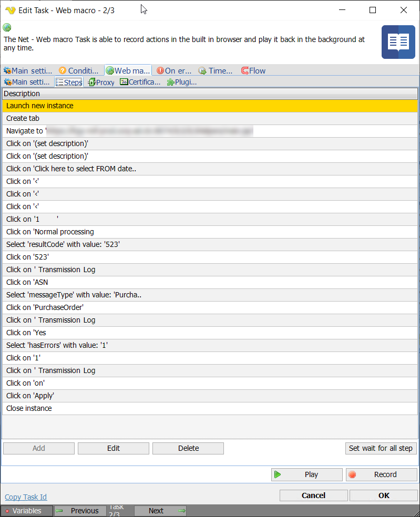Click the Plugins puzzle piece icon
This screenshot has height=517, width=420.
(x=170, y=82)
